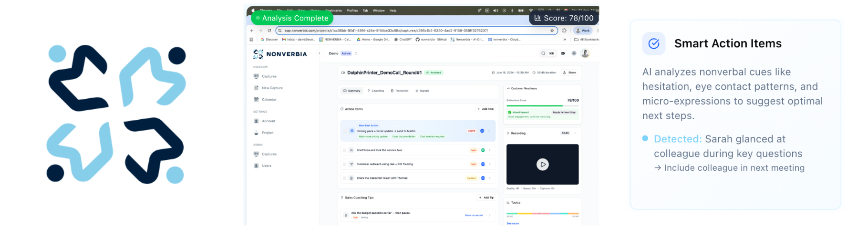Expand 'Customer outreach using risk + ROI framing' arrow
The height and width of the screenshot is (229, 868).
[x=490, y=164]
